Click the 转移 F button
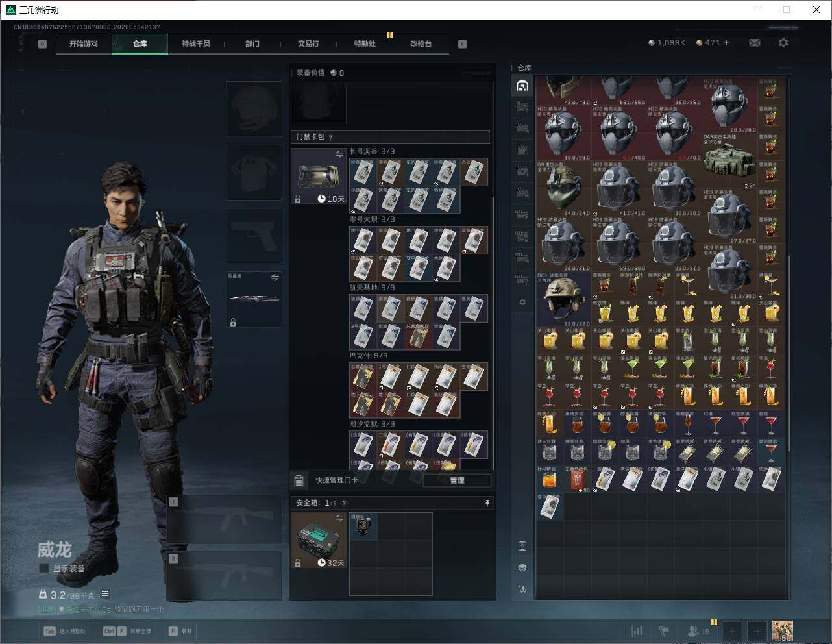Image resolution: width=832 pixels, height=644 pixels. click(181, 631)
